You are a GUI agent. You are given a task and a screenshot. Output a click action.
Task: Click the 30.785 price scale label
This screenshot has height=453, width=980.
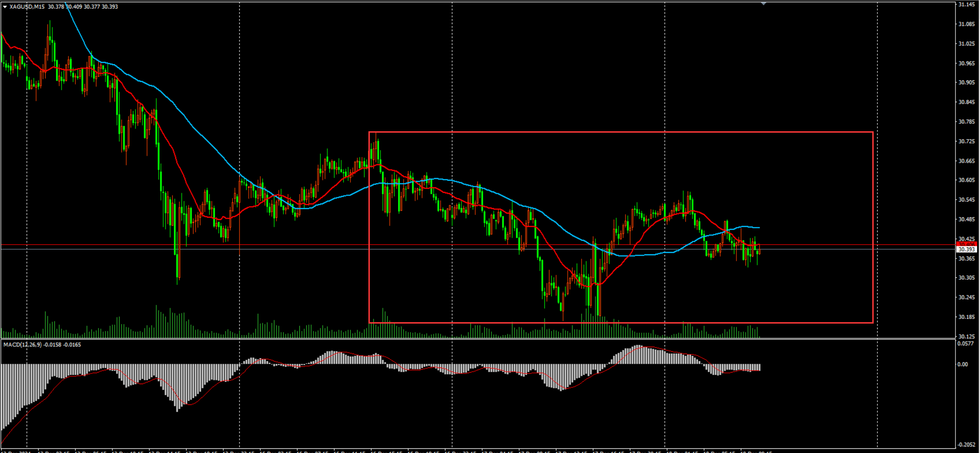(x=967, y=122)
